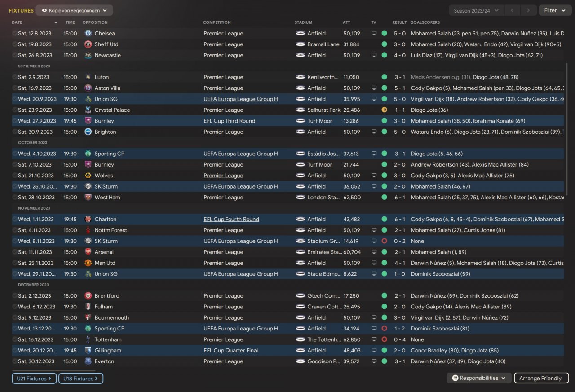This screenshot has height=392, width=575.
Task: Sort by the Goalscorers column header
Action: (x=425, y=22)
